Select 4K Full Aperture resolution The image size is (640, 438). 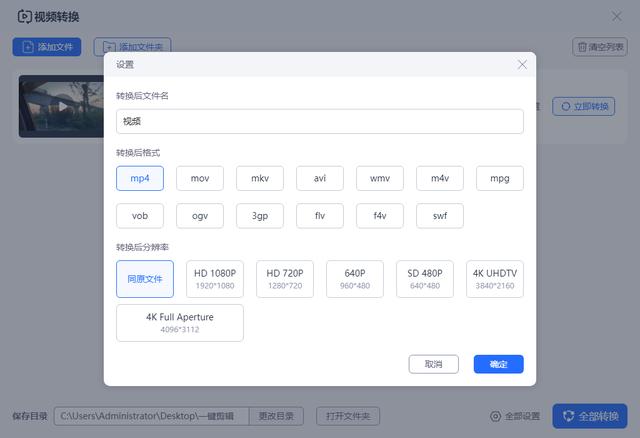click(x=180, y=323)
